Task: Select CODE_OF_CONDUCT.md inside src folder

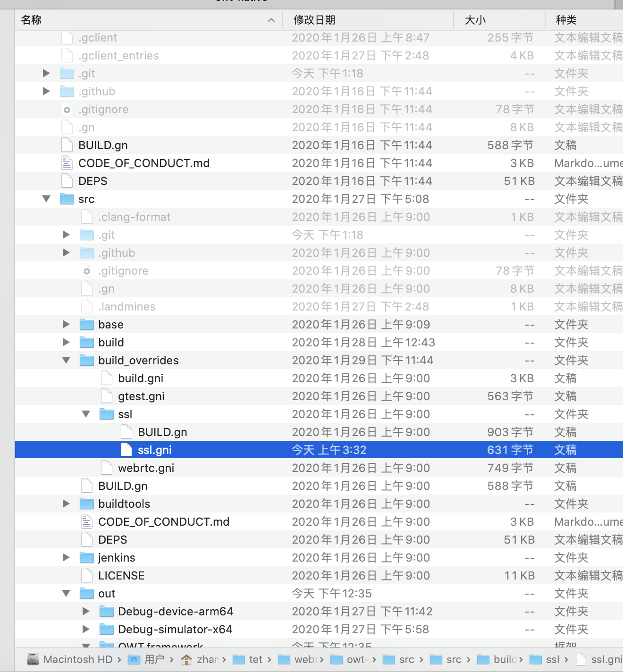Action: coord(164,521)
